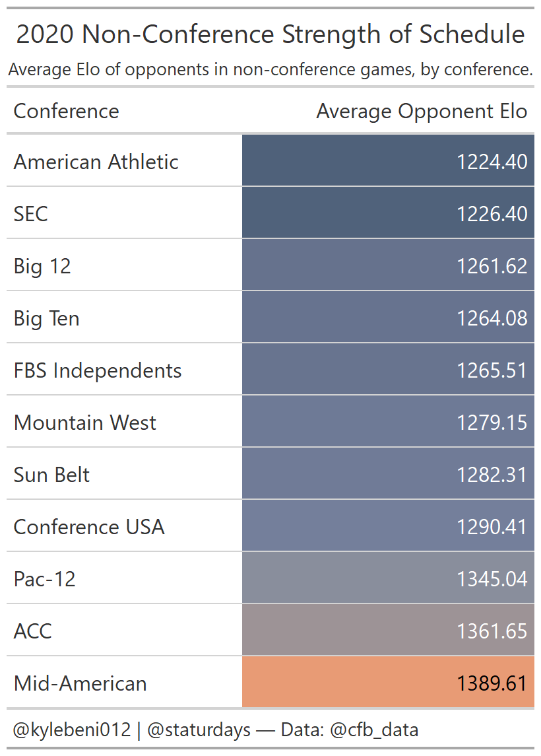Click the Mid-American conference name
Screen dimensions: 541x756
point(80,683)
